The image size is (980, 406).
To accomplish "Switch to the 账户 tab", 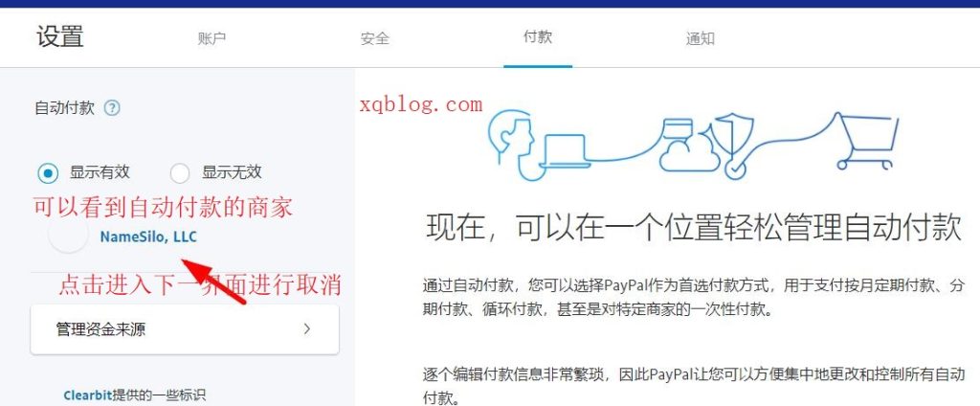I will click(212, 38).
